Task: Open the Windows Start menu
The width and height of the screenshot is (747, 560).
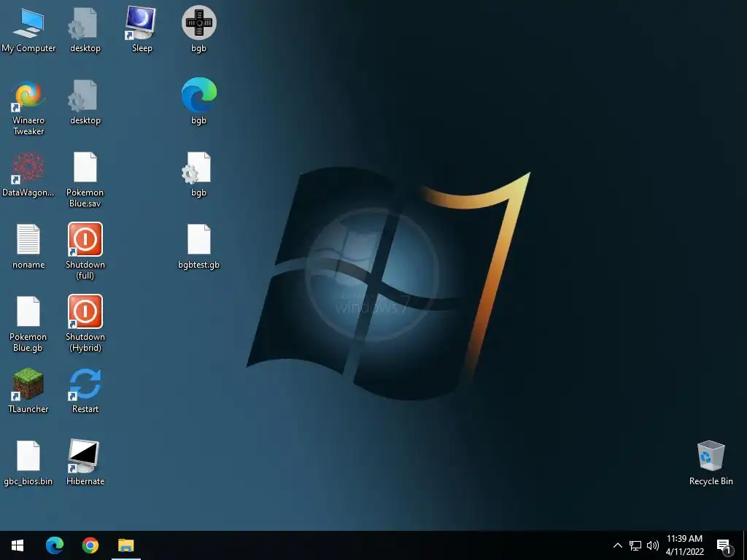Action: [18, 545]
